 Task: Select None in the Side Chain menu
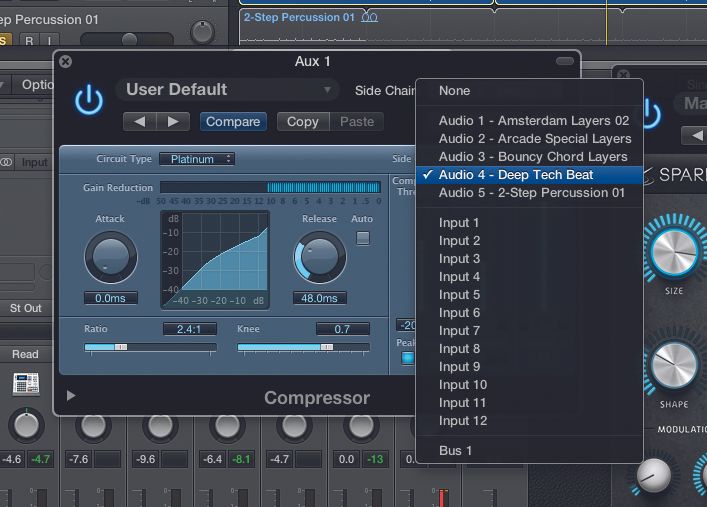pyautogui.click(x=529, y=91)
